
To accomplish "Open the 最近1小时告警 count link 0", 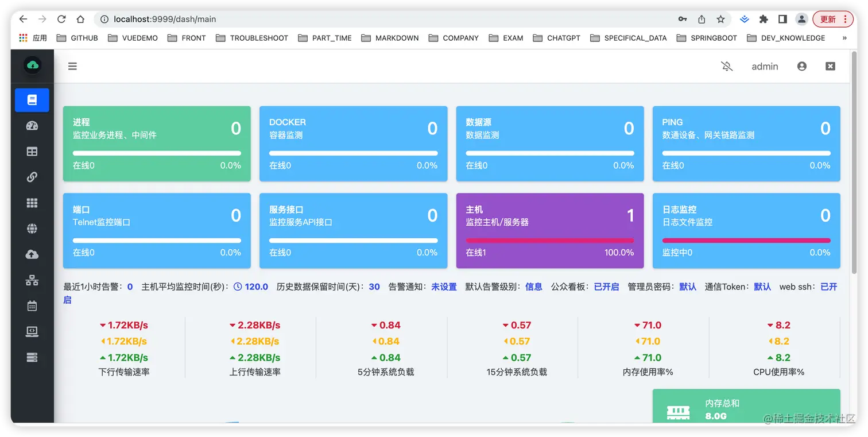I will [130, 287].
